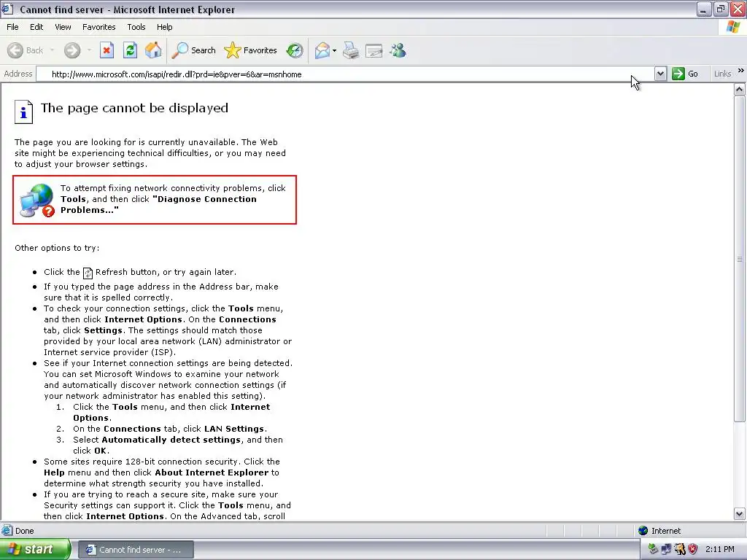Click the Mail envelope icon
747x560 pixels.
322,50
